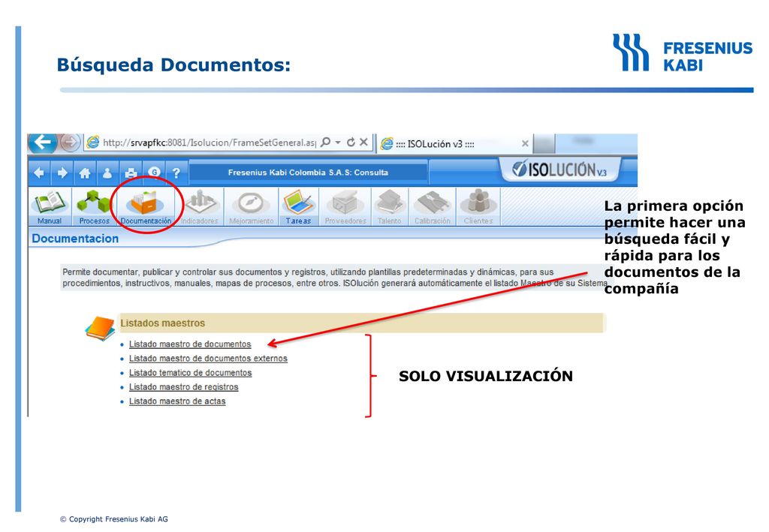Click the Documentacion page heading
This screenshot has width=769, height=532.
point(75,239)
